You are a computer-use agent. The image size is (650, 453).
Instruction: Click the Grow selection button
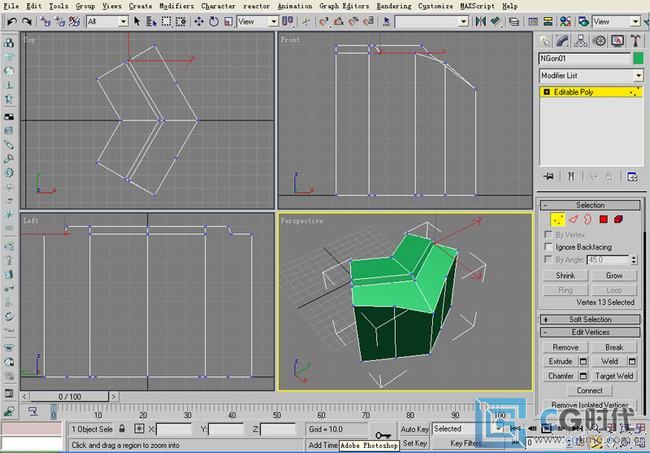click(x=614, y=276)
